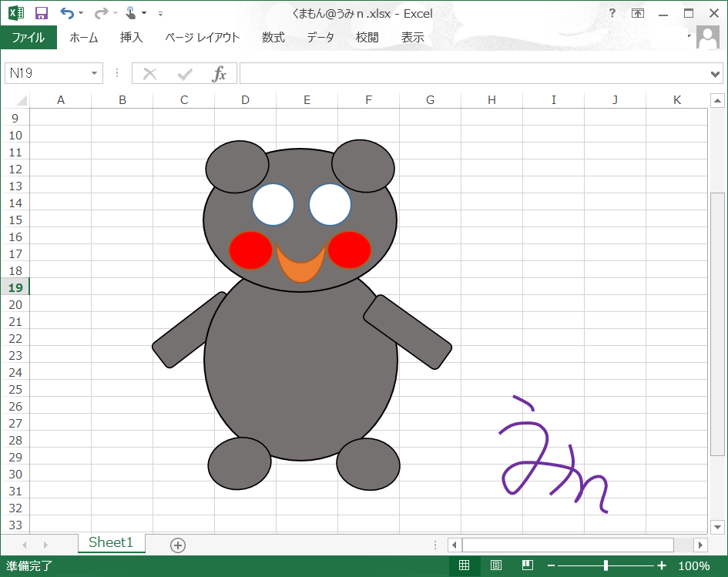The image size is (728, 577).
Task: Expand the Name Box dropdown arrow
Action: tap(94, 73)
